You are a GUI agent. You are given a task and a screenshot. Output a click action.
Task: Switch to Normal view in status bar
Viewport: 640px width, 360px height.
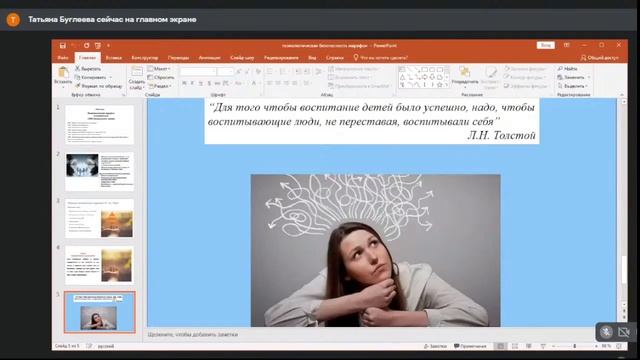(x=500, y=346)
